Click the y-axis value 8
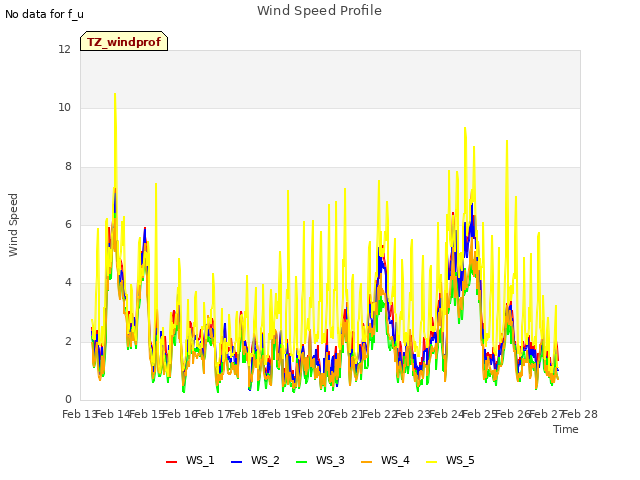Image resolution: width=640 pixels, height=480 pixels. [68, 166]
